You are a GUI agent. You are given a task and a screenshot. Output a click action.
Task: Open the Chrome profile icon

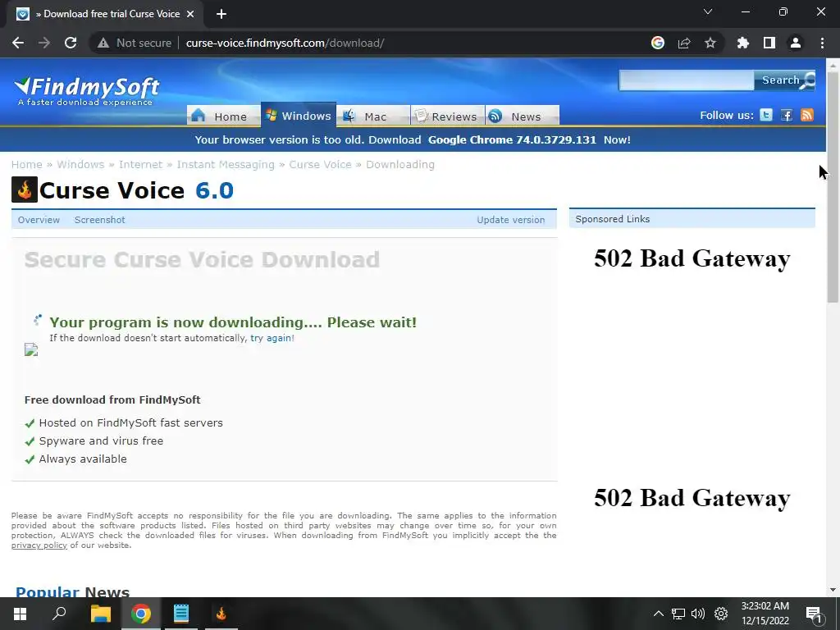click(796, 43)
